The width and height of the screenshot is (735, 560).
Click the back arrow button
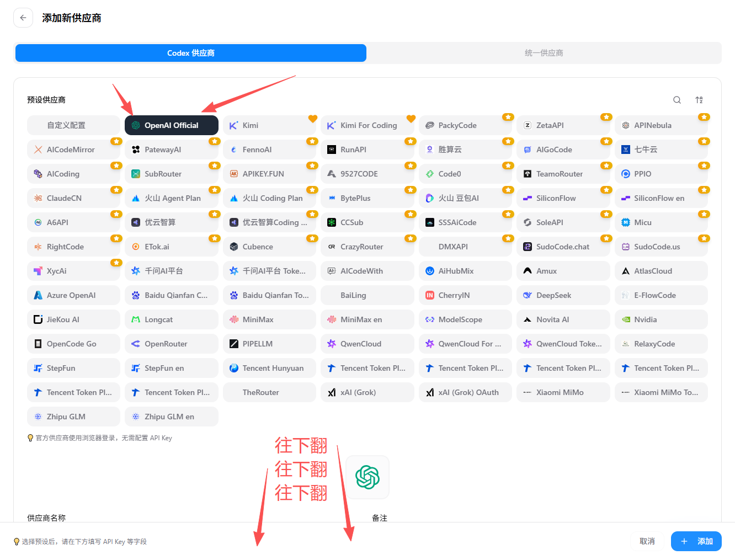tap(23, 18)
